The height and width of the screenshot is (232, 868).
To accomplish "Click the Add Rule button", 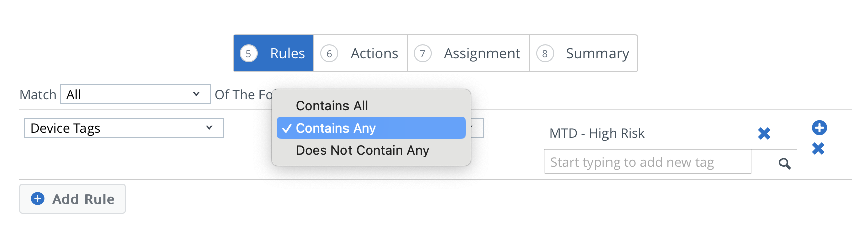I will click(x=72, y=199).
